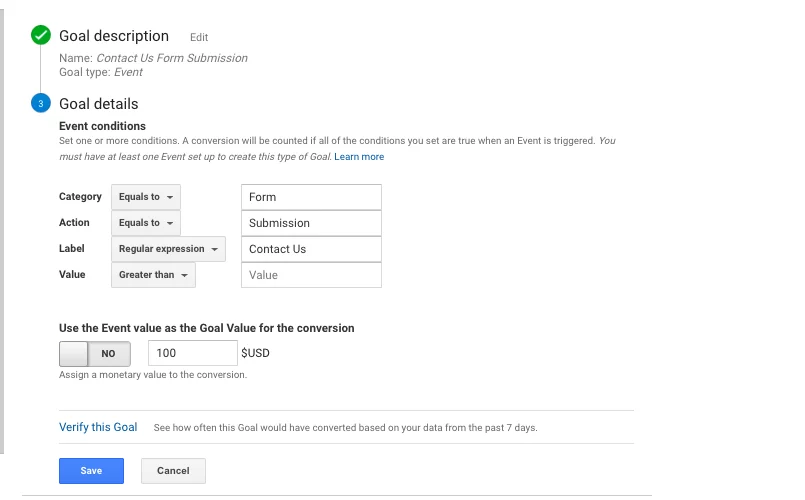This screenshot has width=805, height=500.
Task: Open the Category 'Equals to' dropdown
Action: tap(146, 197)
